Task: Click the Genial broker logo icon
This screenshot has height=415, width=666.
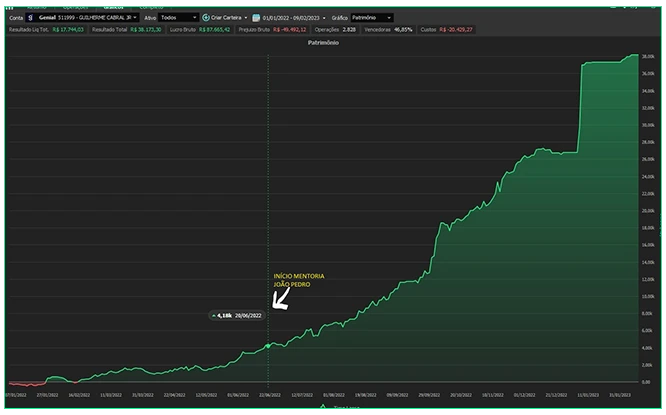Action: [x=30, y=18]
